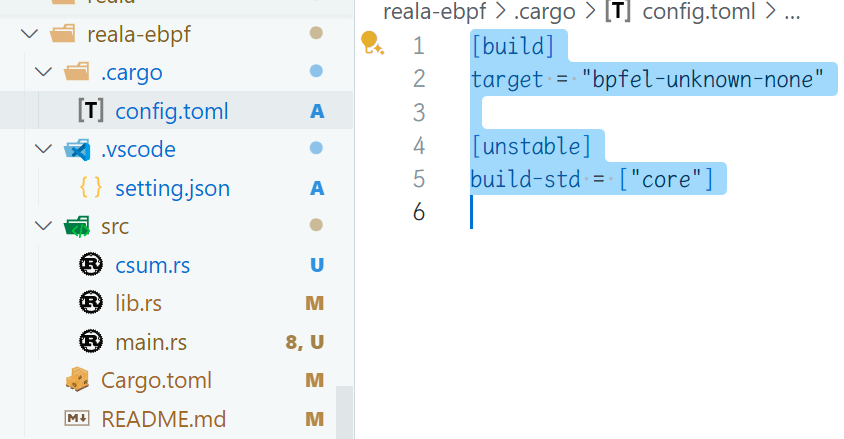Collapse the src folder chevron
The image size is (844, 439).
[x=43, y=225]
